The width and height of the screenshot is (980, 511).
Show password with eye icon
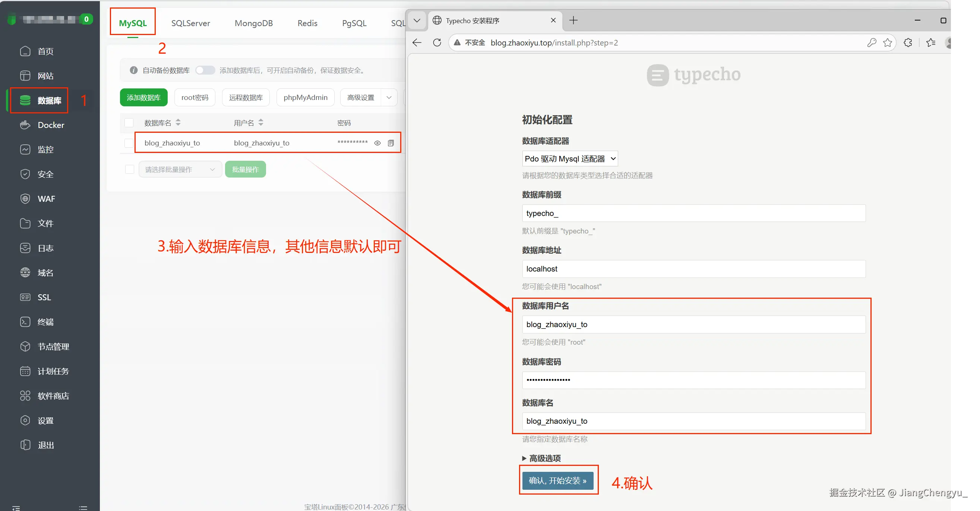tap(377, 143)
